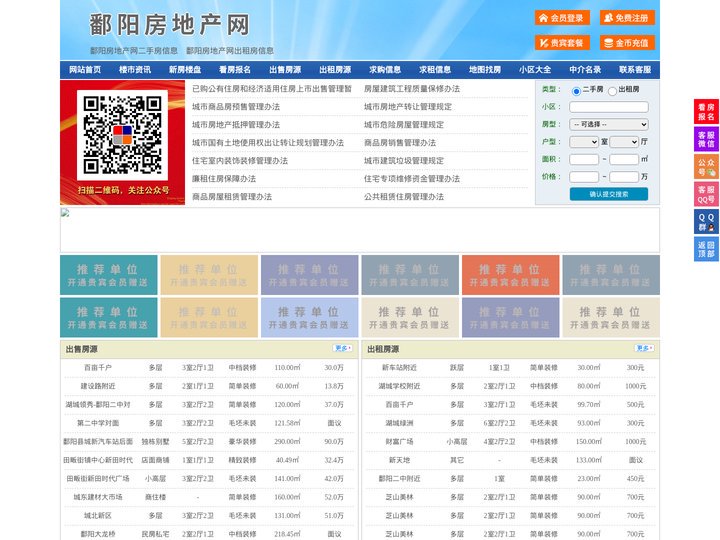Click the 返回顶部 floating sidebar icon

tap(706, 249)
